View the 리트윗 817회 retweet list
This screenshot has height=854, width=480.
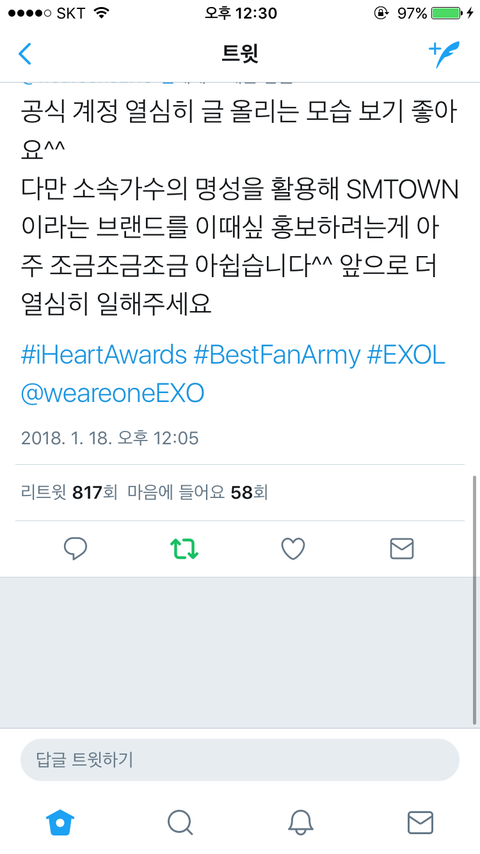click(69, 493)
